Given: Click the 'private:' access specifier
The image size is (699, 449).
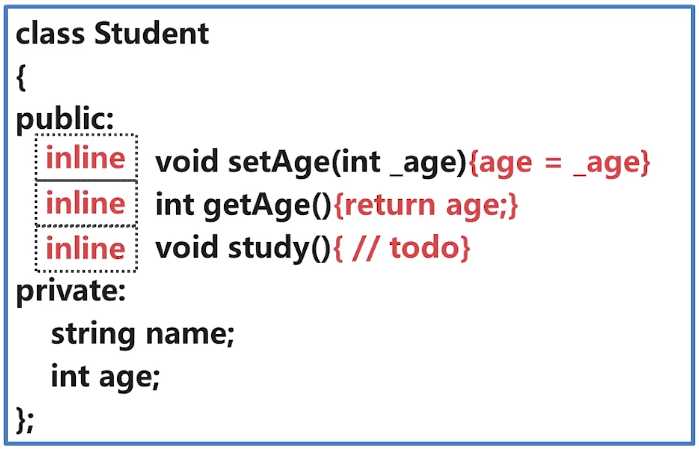Looking at the screenshot, I should click(x=71, y=291).
